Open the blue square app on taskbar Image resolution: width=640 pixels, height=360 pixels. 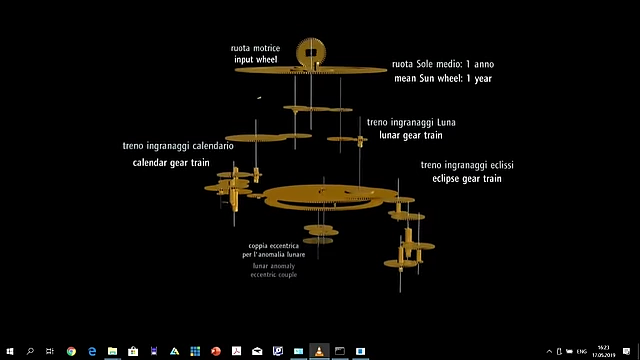pyautogui.click(x=360, y=351)
